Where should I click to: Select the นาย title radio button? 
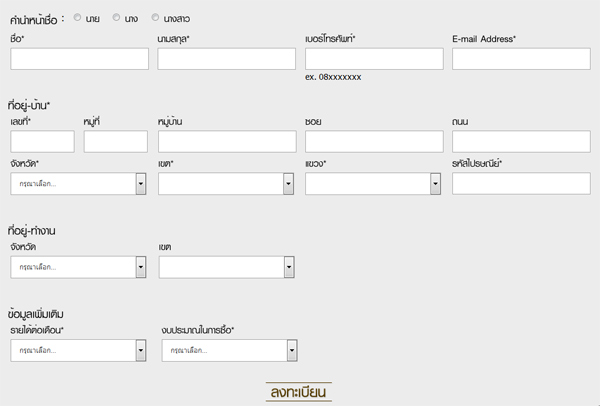[x=79, y=18]
